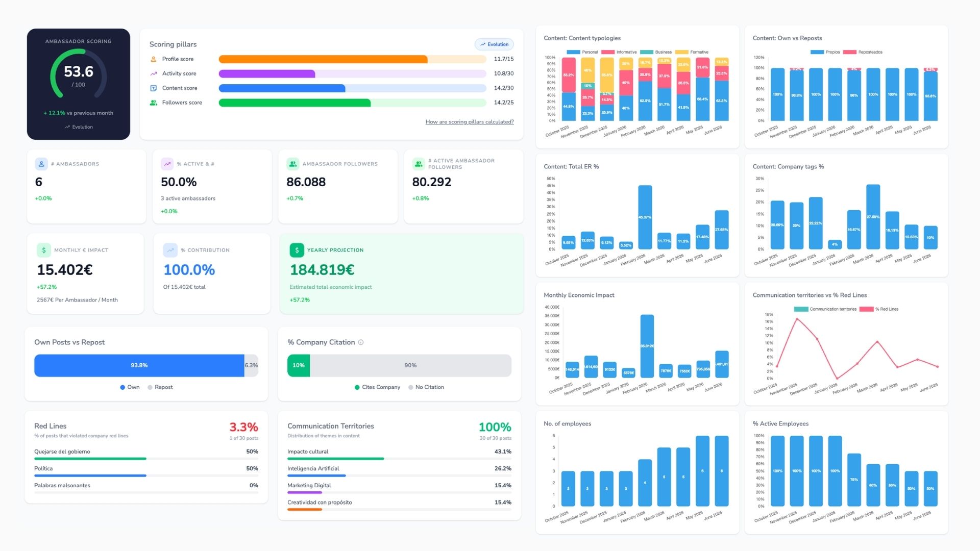Select the green 10% company citation segment
The width and height of the screenshot is (980, 551).
pos(299,365)
